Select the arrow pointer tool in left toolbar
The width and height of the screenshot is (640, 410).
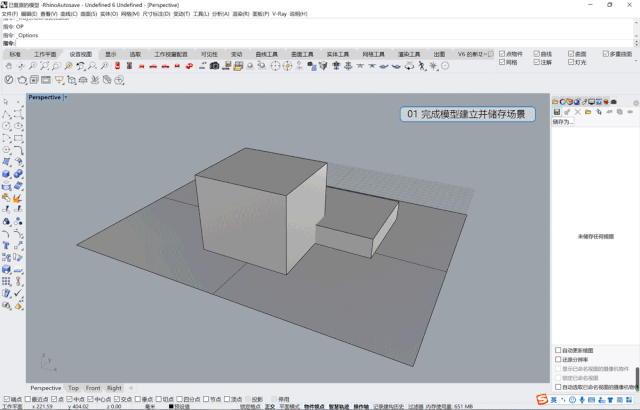(6, 102)
